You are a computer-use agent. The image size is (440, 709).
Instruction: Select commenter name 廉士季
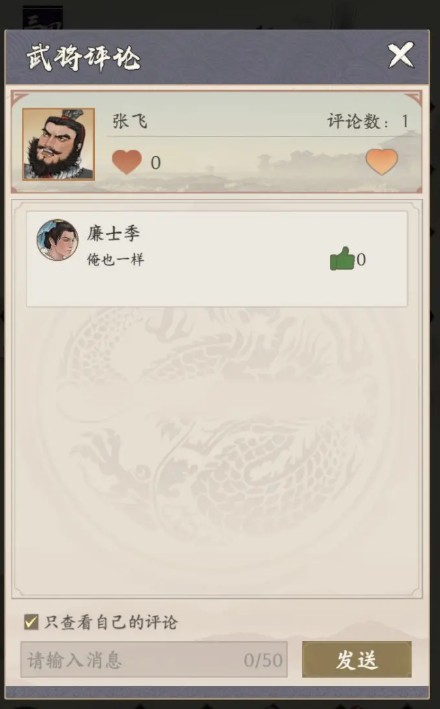click(113, 233)
